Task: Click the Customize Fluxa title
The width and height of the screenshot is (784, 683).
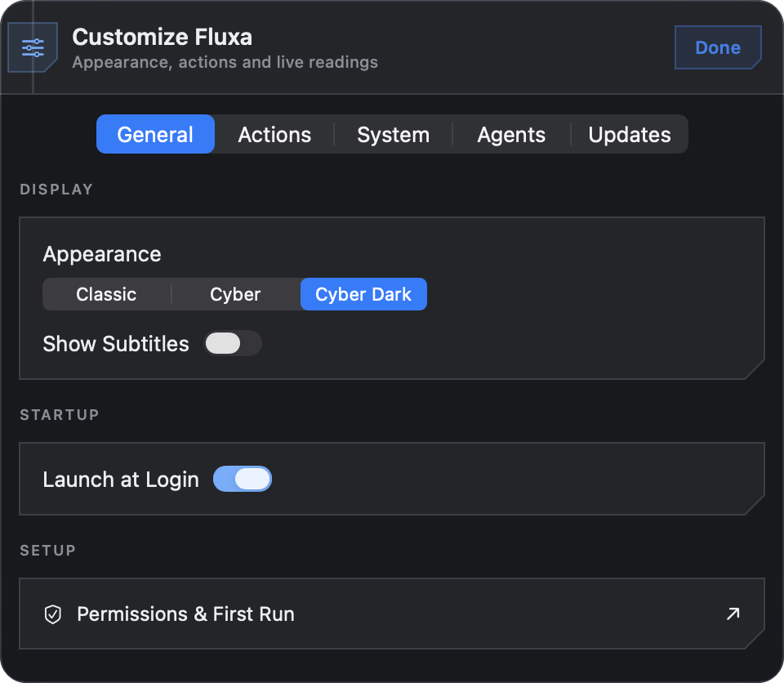Action: click(162, 37)
